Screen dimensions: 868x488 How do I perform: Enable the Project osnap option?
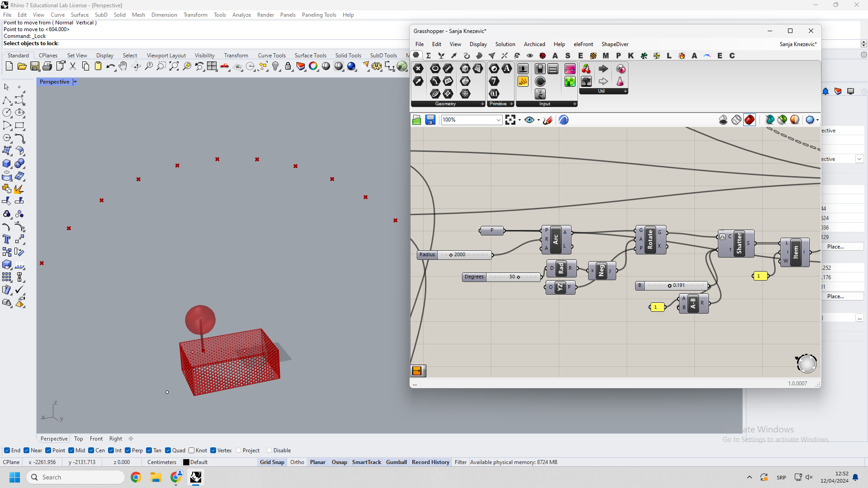pyautogui.click(x=239, y=450)
